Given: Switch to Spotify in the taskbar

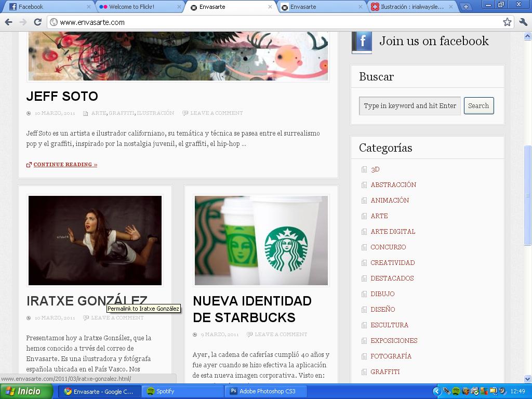Looking at the screenshot, I should pos(182,392).
